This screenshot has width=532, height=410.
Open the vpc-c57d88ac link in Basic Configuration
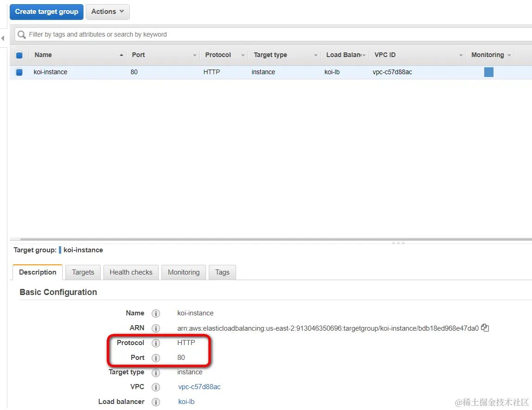pos(199,387)
